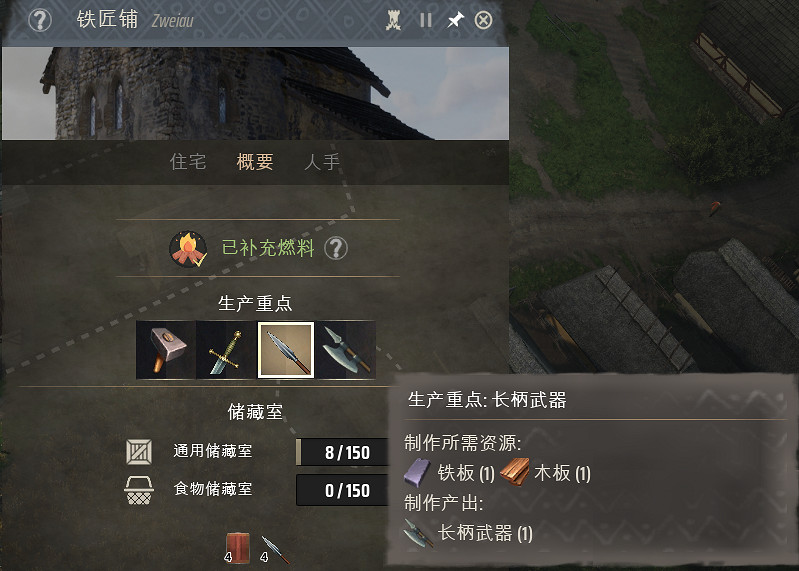
Task: Switch to the 住宅 tab
Action: click(188, 162)
